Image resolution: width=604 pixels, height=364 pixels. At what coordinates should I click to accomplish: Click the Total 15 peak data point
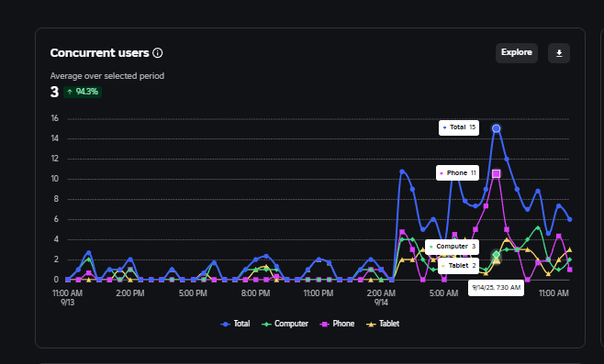[496, 128]
